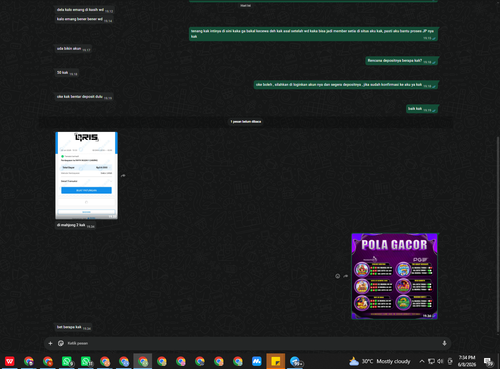Open the QRIS payment receipt image
This screenshot has height=369, width=500.
click(x=86, y=175)
